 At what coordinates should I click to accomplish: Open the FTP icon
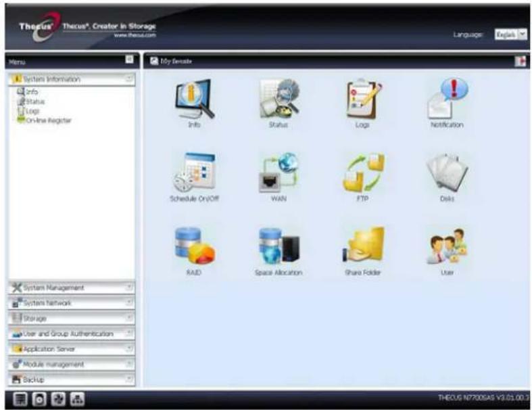tap(364, 173)
